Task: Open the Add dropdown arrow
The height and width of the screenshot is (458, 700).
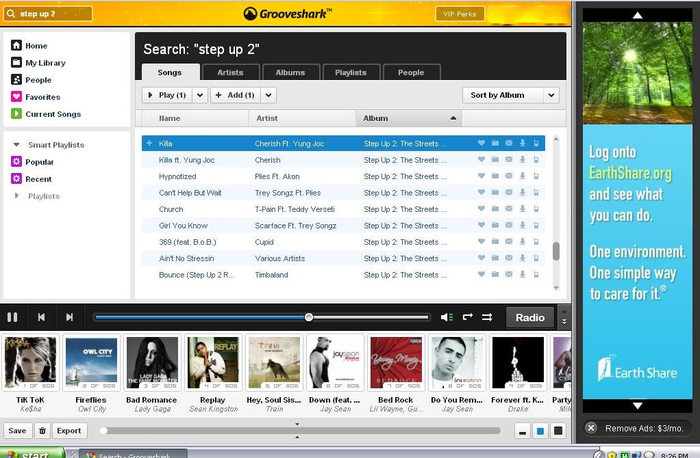Action: click(268, 95)
